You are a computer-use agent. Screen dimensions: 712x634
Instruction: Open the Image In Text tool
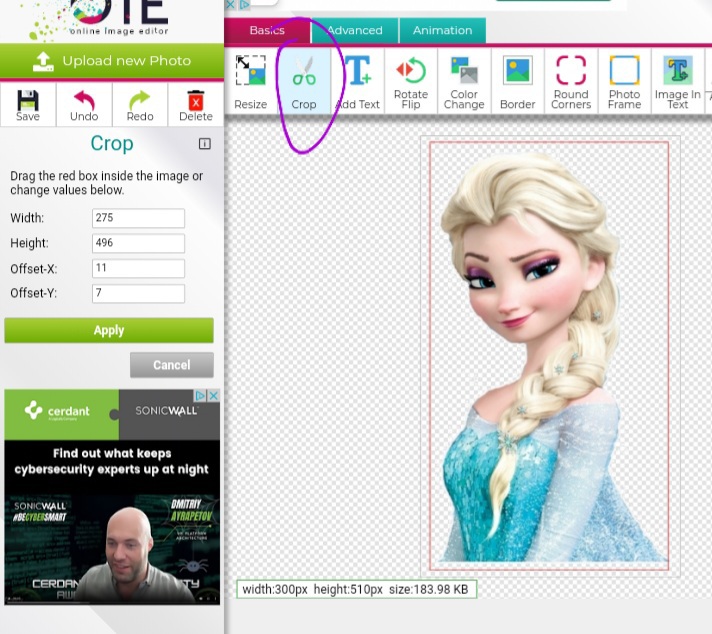point(678,81)
